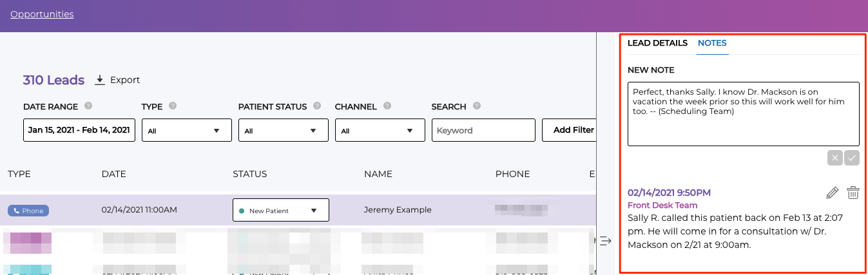This screenshot has height=275, width=868.
Task: Switch to the Lead Details tab
Action: tap(657, 43)
